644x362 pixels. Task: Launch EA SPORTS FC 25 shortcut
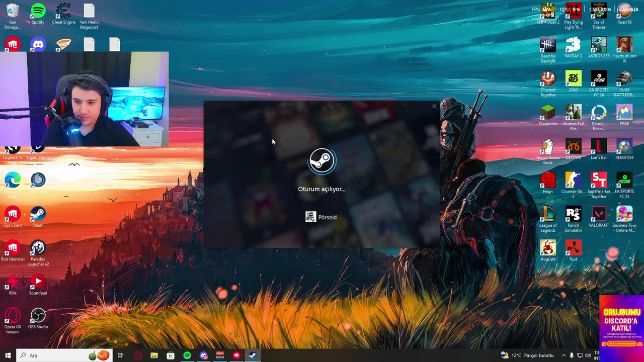click(x=624, y=186)
